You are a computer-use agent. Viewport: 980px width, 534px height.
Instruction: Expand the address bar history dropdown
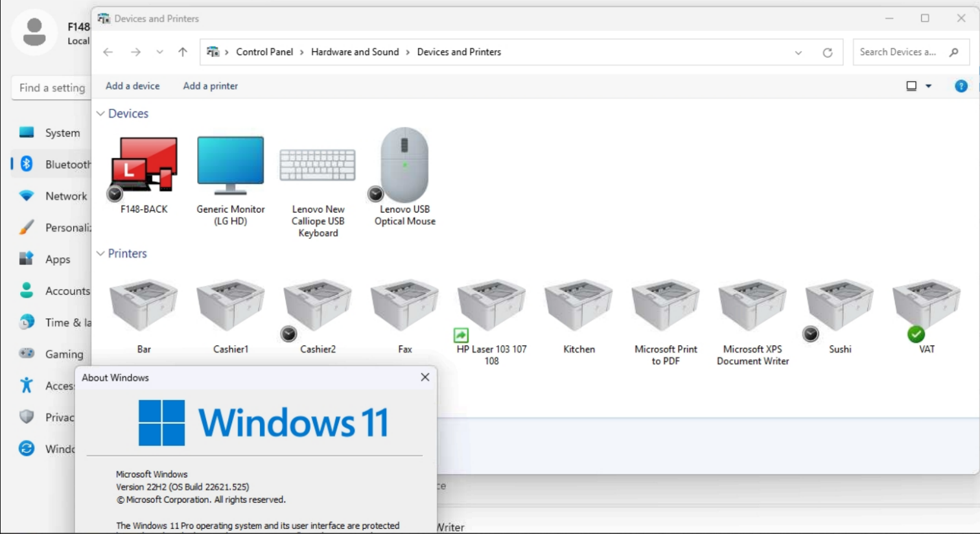[799, 52]
